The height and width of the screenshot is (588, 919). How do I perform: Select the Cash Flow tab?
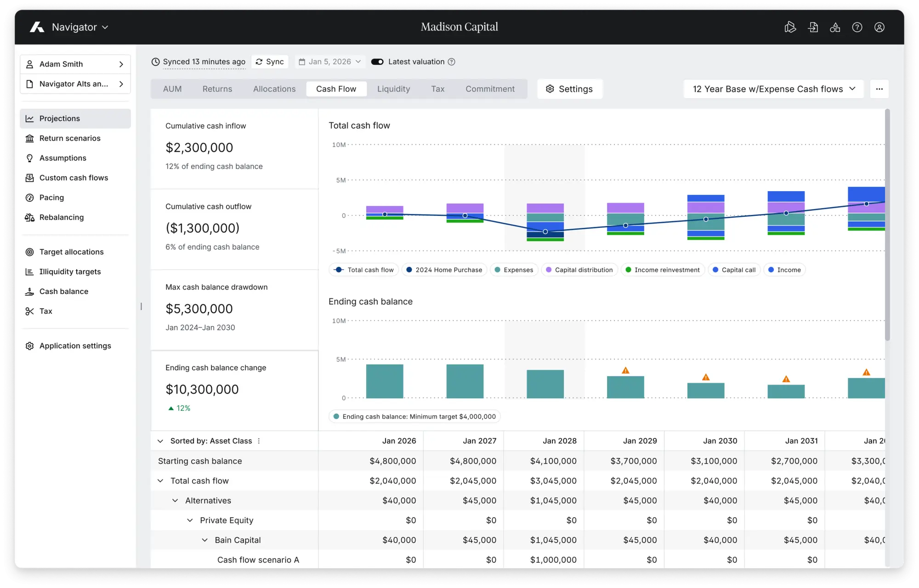[x=336, y=89]
